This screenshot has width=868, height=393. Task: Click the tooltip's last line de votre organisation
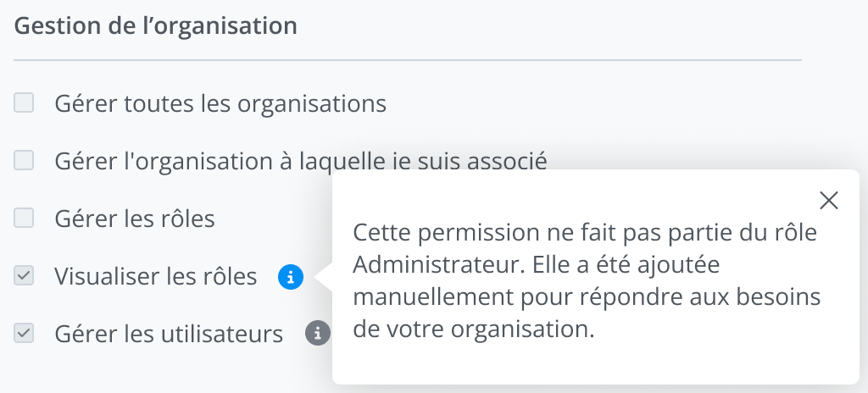click(473, 329)
